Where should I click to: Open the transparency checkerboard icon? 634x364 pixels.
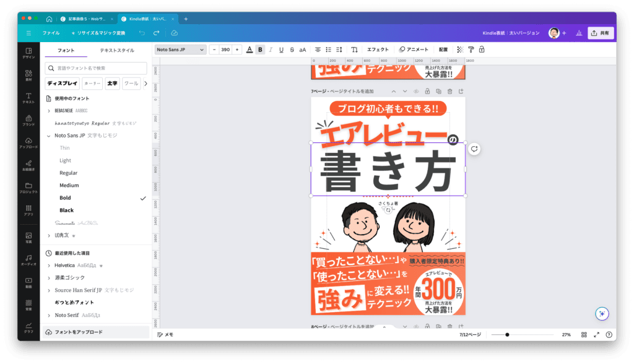pyautogui.click(x=460, y=50)
